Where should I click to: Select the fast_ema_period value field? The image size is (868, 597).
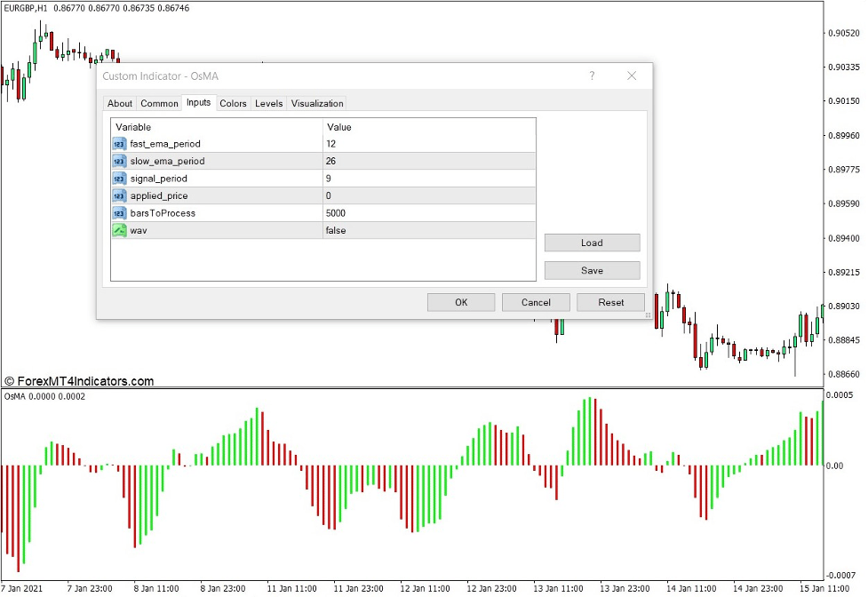point(426,143)
